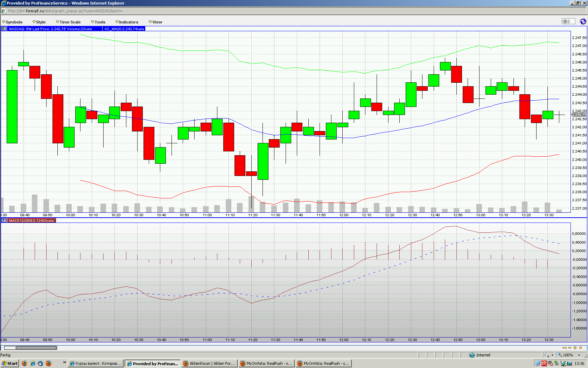
Task: Click the title bar Internet Explorer icon
Action: pyautogui.click(x=3, y=3)
